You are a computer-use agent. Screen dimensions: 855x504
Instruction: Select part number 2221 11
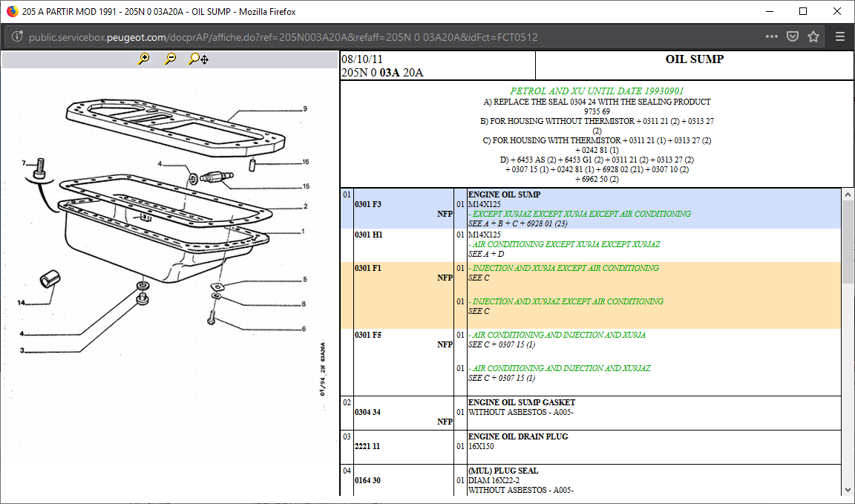click(367, 446)
